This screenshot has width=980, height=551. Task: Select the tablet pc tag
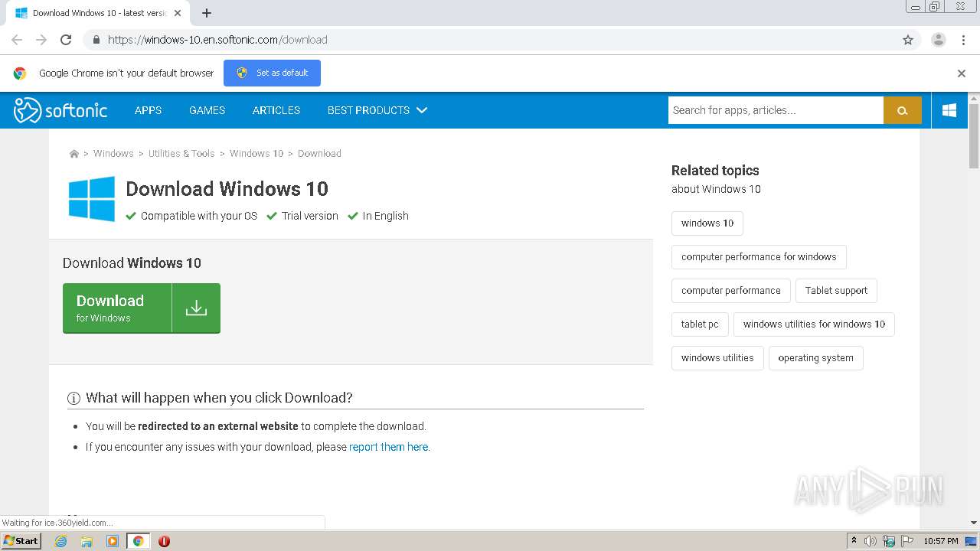pos(700,324)
